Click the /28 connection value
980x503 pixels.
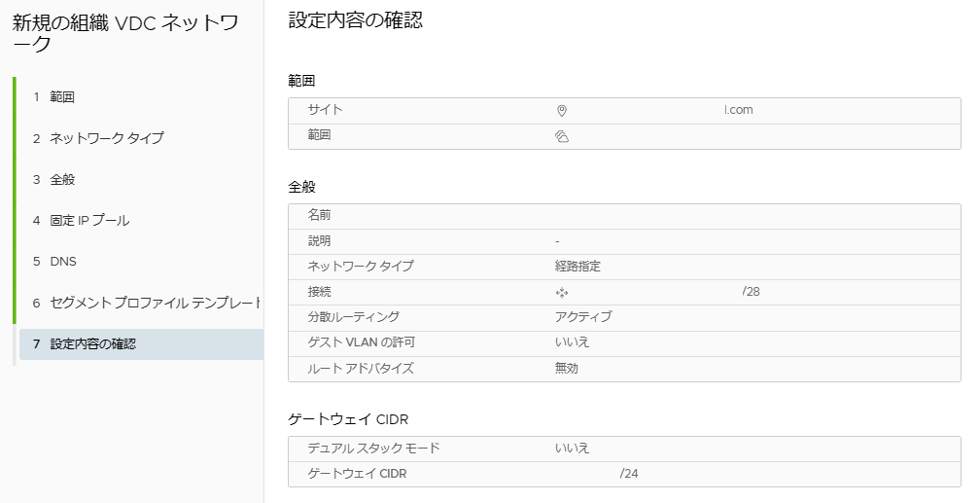click(x=751, y=291)
